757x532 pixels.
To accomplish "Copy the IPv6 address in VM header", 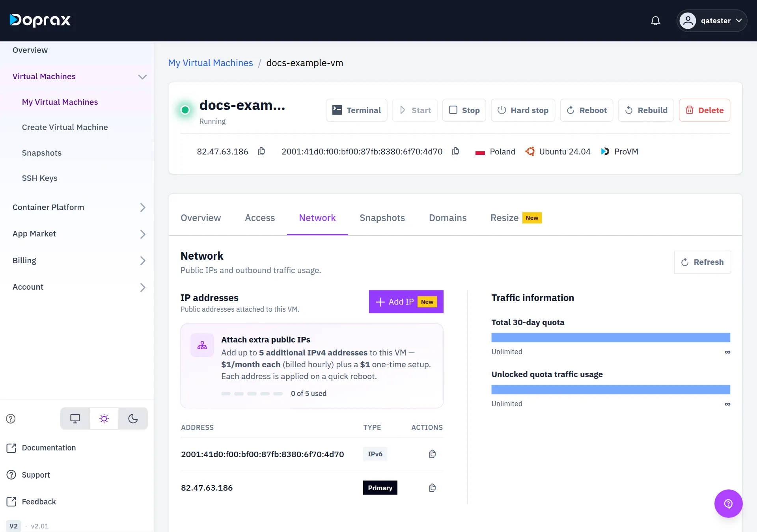I will pyautogui.click(x=455, y=151).
